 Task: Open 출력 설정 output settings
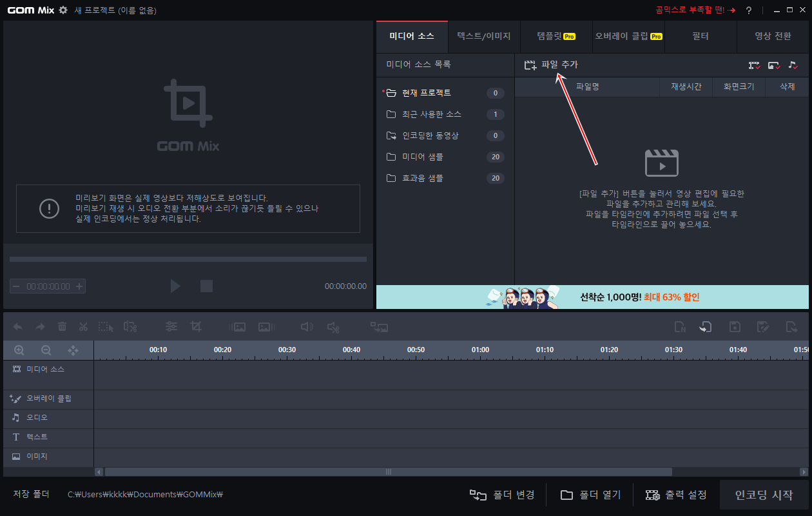point(676,495)
